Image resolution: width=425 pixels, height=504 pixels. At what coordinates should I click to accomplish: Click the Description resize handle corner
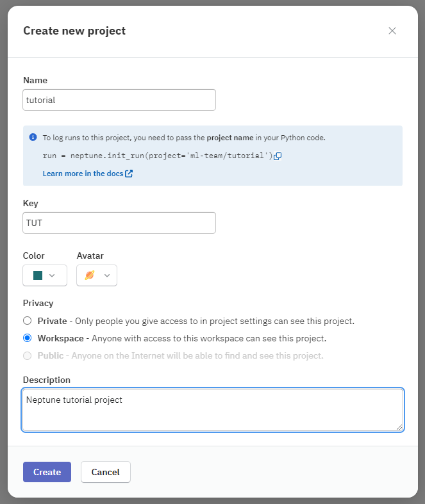[399, 427]
